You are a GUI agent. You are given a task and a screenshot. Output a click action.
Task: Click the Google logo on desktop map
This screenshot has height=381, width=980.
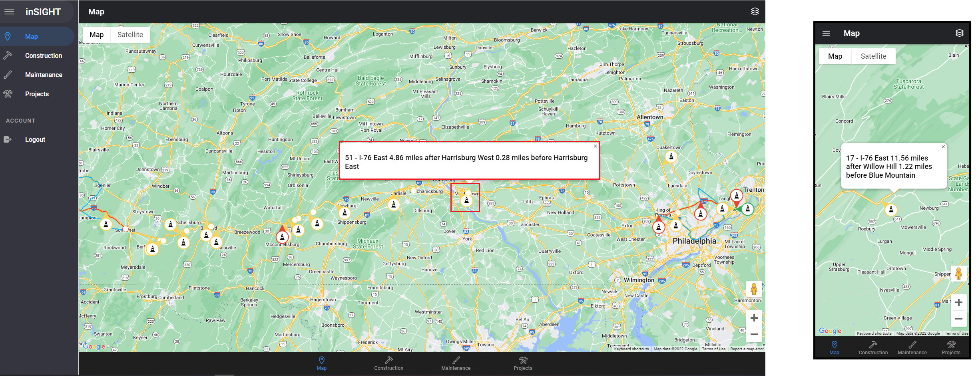click(x=94, y=346)
